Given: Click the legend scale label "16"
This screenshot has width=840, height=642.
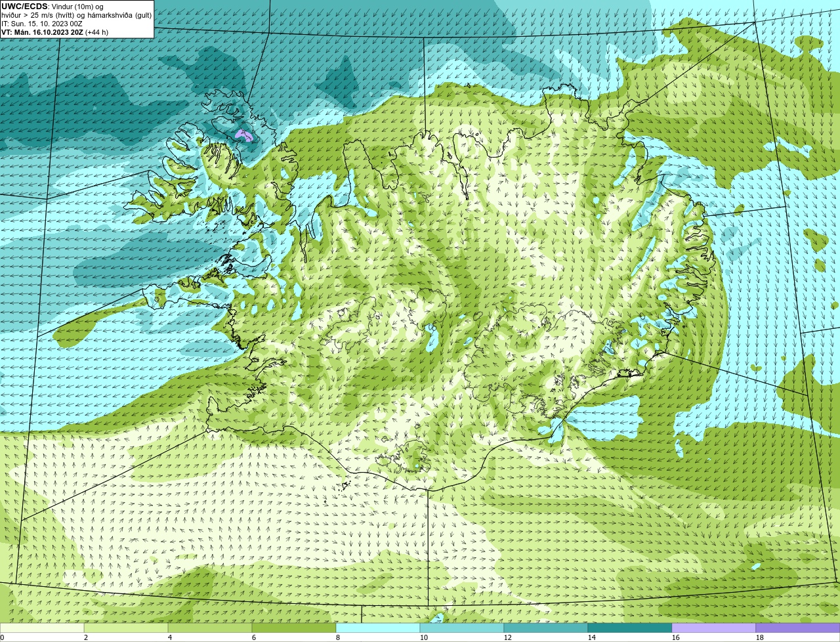Looking at the screenshot, I should (x=676, y=637).
